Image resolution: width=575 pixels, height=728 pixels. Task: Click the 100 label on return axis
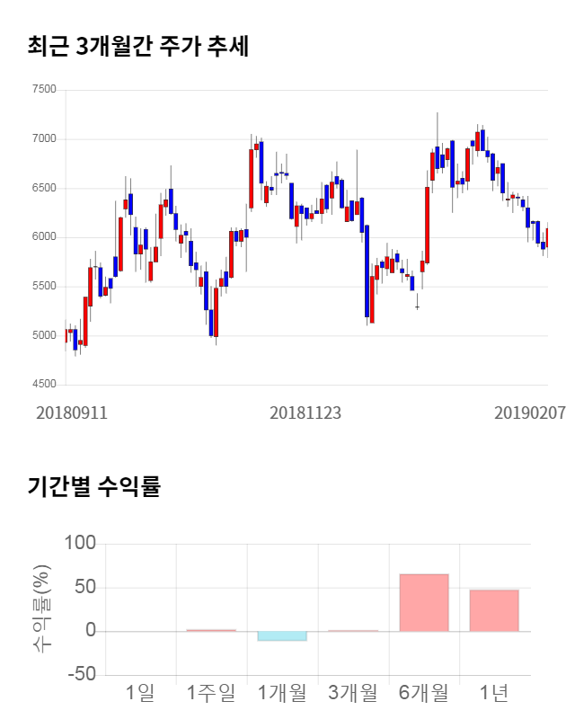[80, 544]
